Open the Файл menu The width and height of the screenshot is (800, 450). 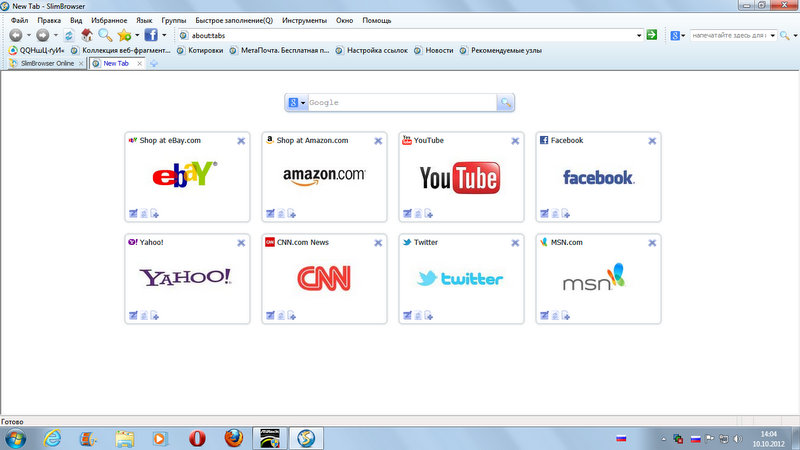(19, 20)
